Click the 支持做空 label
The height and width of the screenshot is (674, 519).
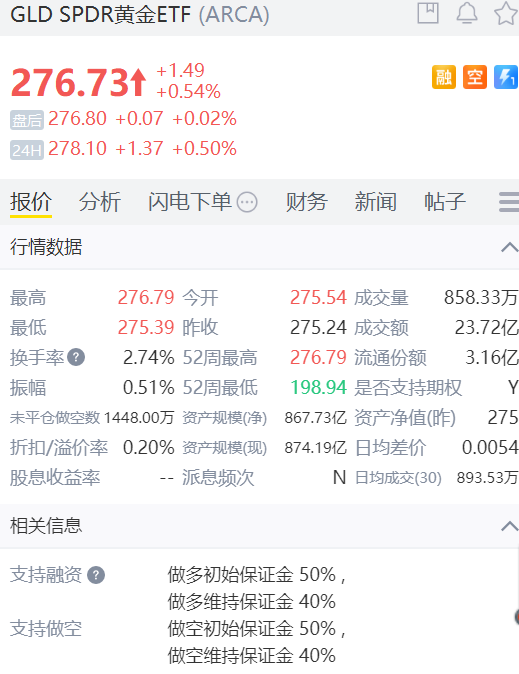(x=46, y=629)
